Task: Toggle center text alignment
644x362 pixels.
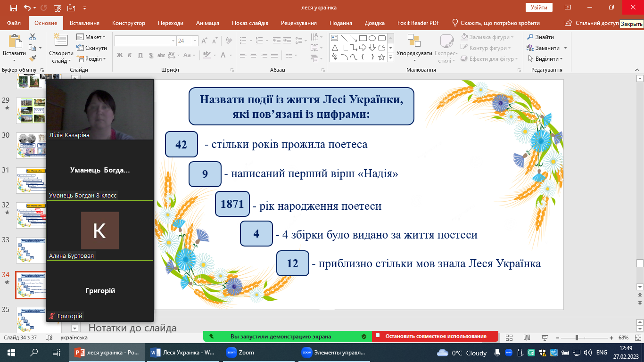Action: click(x=254, y=55)
